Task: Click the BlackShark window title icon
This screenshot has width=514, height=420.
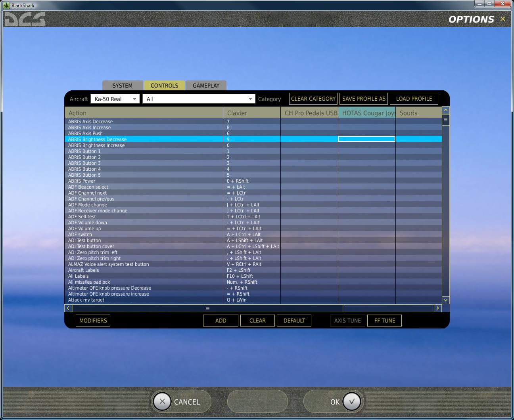Action: click(x=6, y=5)
